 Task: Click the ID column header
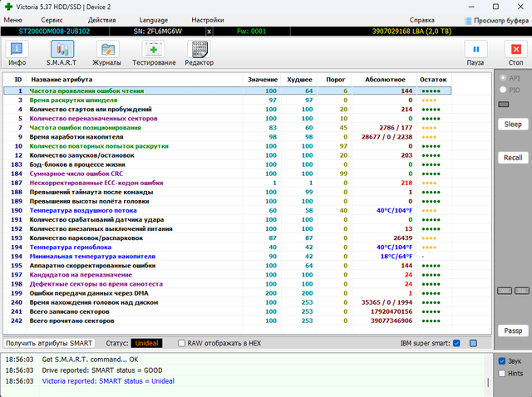coord(18,80)
